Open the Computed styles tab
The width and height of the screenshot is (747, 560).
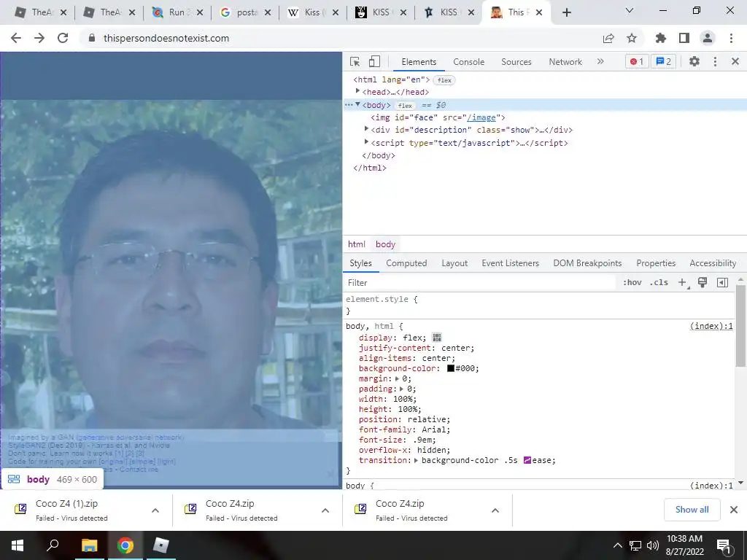click(406, 262)
